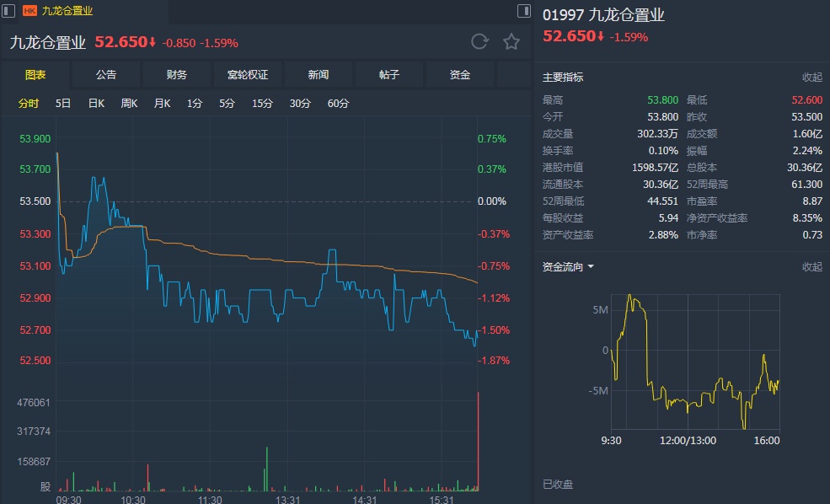Image resolution: width=830 pixels, height=504 pixels.
Task: Switch chart to 月K
Action: [162, 103]
